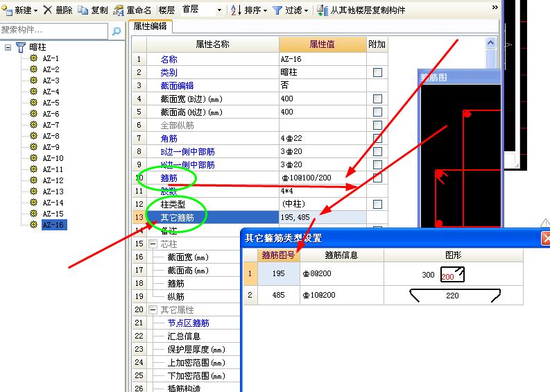Click the 暗柱 category icon in tree
The image size is (550, 392).
click(21, 47)
